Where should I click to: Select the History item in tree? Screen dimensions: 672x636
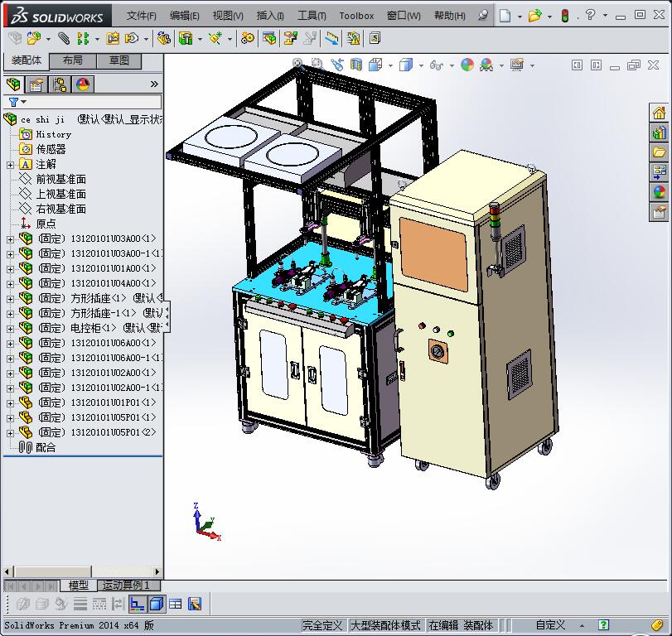coord(54,134)
